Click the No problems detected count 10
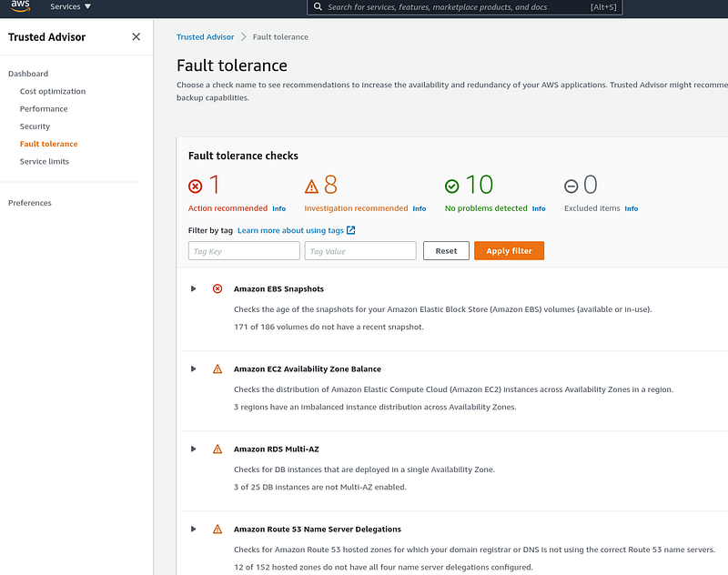Screen dimensions: 728x575 (x=480, y=185)
